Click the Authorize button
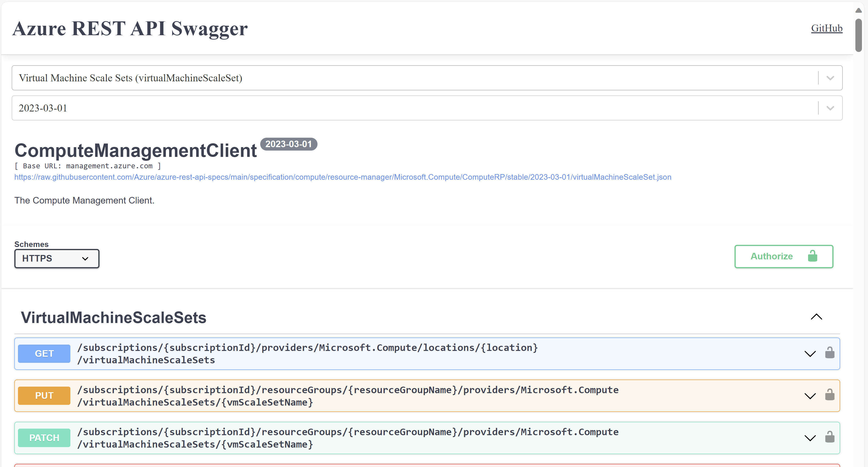 (x=784, y=256)
